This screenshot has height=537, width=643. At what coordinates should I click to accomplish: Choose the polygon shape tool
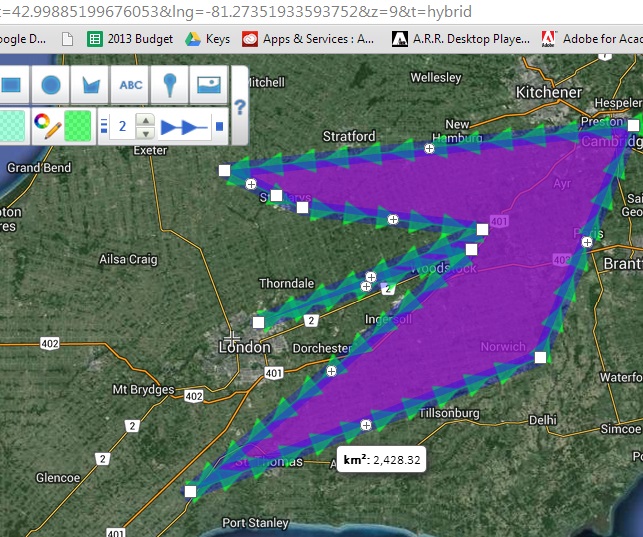92,85
